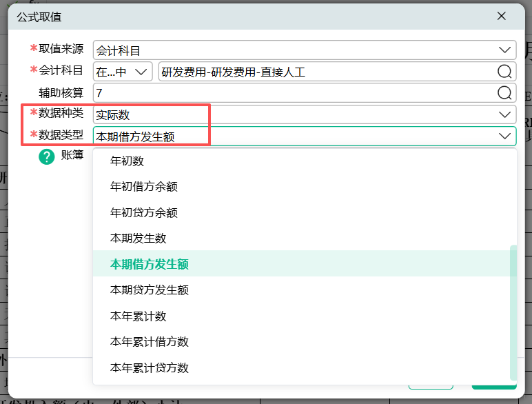Select 本年累计数 option

(139, 316)
